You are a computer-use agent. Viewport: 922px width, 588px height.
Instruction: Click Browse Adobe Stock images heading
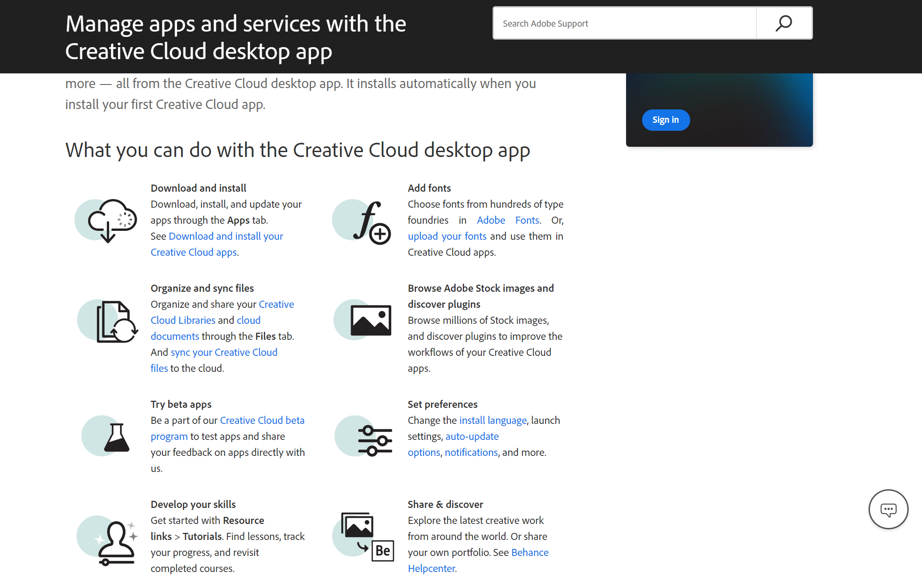point(481,296)
